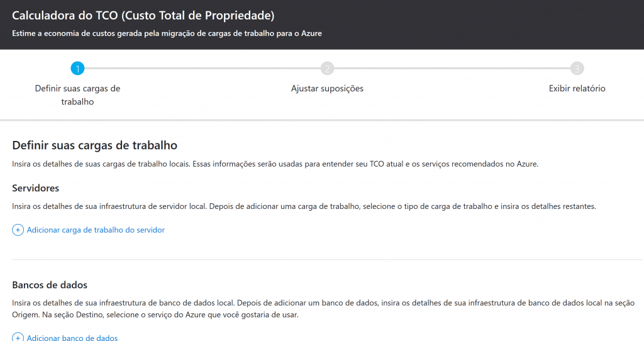
Task: Open the 'Exibir relatório' step label
Action: pos(577,89)
